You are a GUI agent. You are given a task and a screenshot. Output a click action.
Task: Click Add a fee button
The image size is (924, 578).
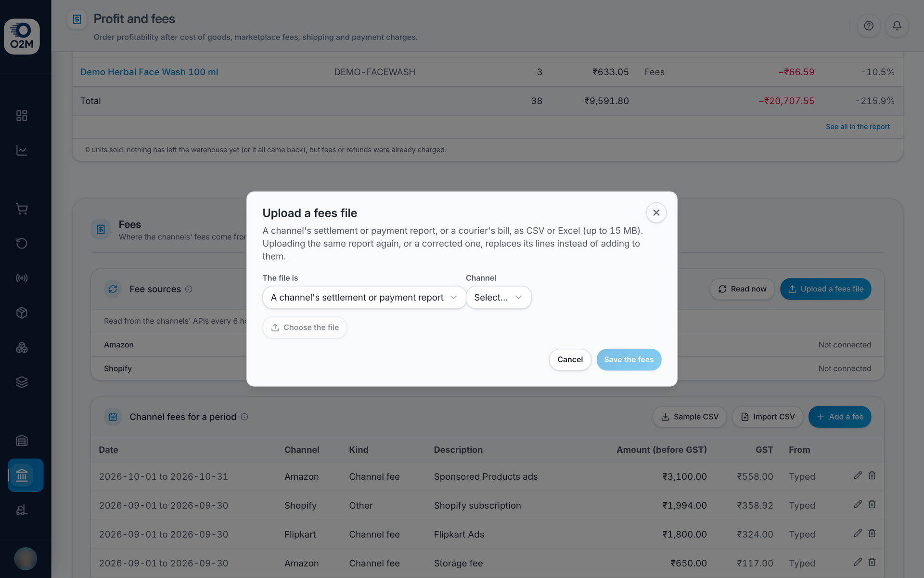[x=840, y=417]
